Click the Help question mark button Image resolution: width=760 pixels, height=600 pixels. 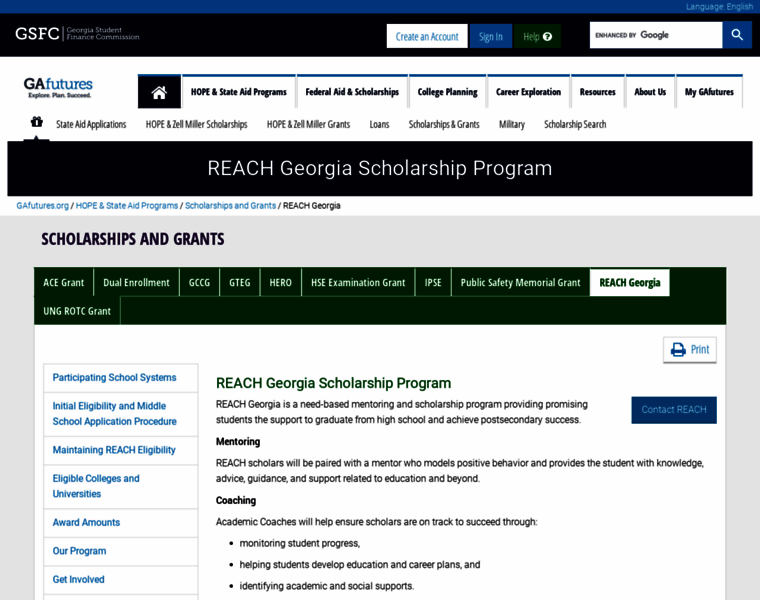point(537,36)
